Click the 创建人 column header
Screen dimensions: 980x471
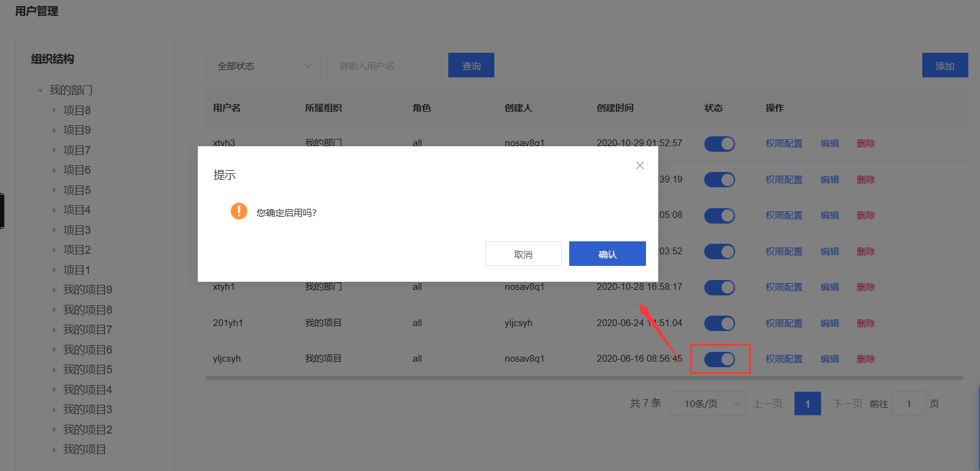[x=518, y=107]
